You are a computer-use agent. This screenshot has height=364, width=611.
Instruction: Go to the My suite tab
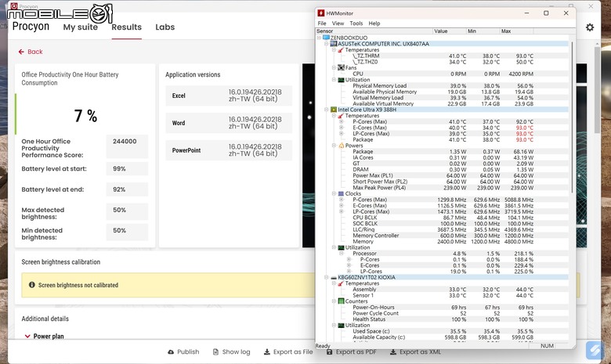pyautogui.click(x=81, y=27)
